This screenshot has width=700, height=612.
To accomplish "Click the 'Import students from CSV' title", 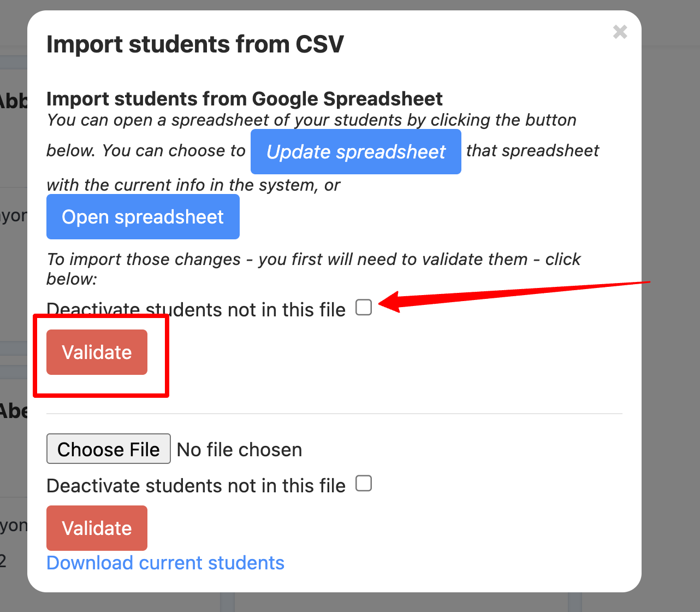I will click(195, 44).
